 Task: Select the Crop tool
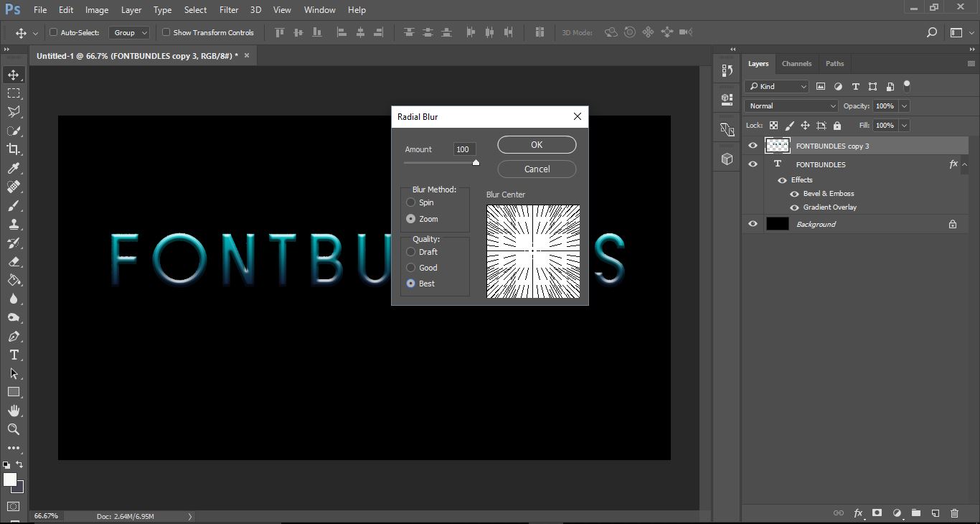(x=14, y=149)
